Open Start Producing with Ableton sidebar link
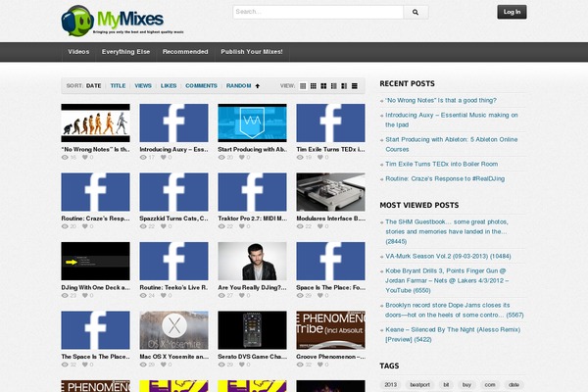Image resolution: width=588 pixels, height=392 pixels. point(452,144)
